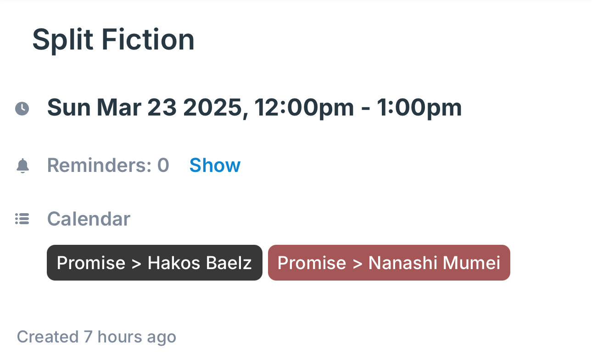This screenshot has height=364, width=592.
Task: Open the Promise > Nanashi Mumei calendar tag
Action: 389,263
